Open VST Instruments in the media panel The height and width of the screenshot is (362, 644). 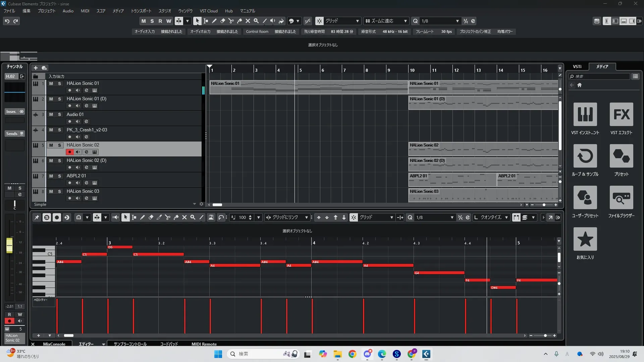coord(585,115)
